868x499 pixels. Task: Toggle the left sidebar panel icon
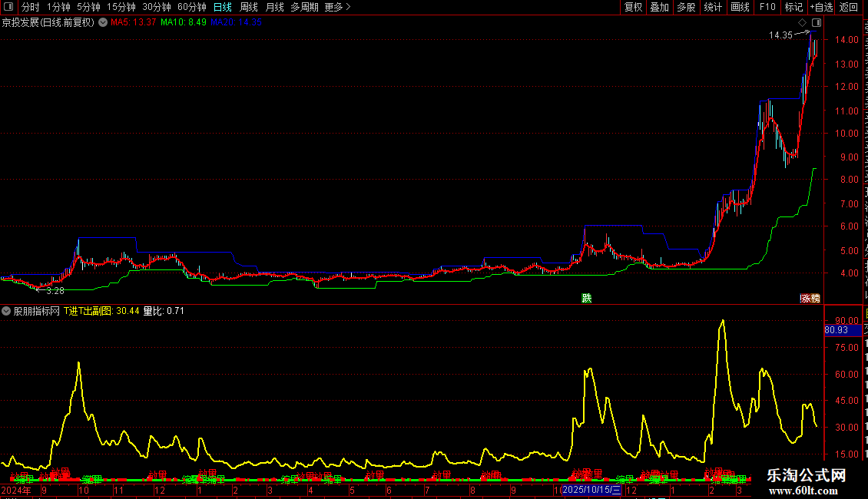[x=8, y=7]
